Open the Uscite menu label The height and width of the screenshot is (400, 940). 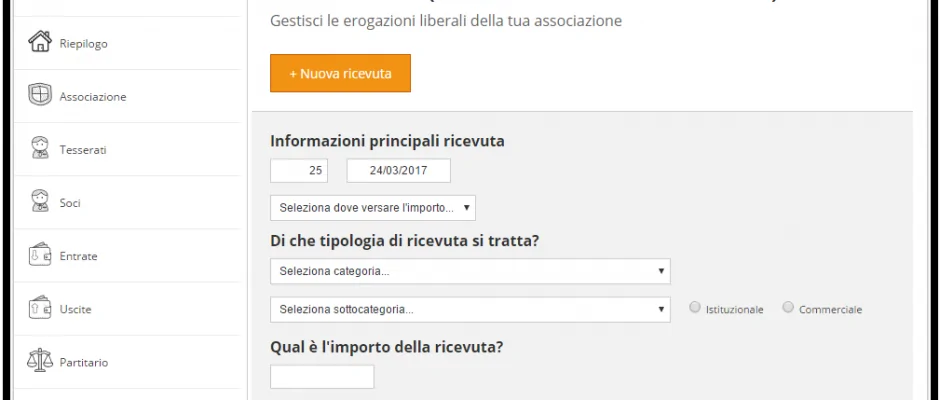(x=76, y=309)
